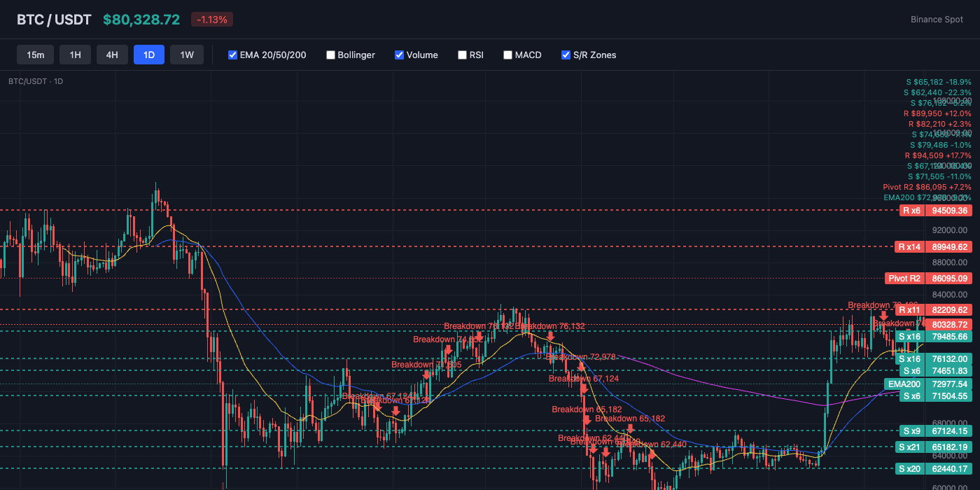Select the 1H timeframe button
980x490 pixels.
coord(75,55)
